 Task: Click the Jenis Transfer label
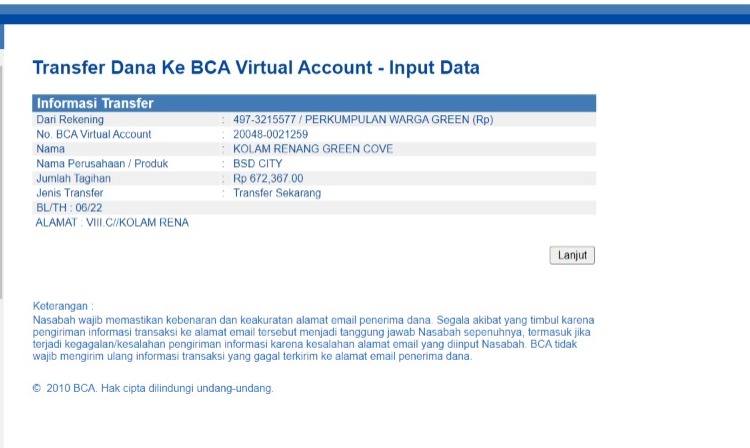(x=69, y=193)
